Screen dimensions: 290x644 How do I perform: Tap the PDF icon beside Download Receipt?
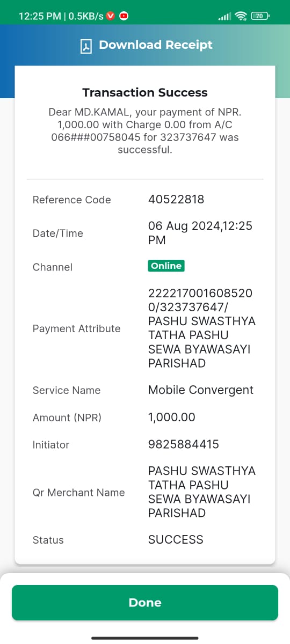coord(86,46)
